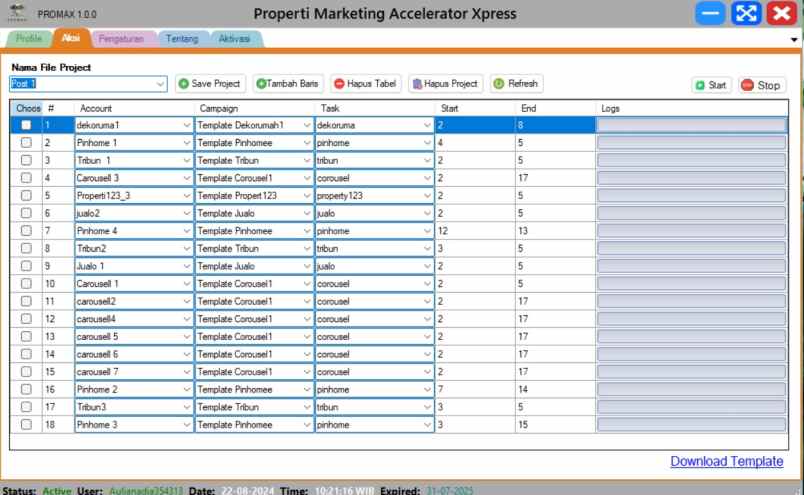Click the Start cell of row 7

pyautogui.click(x=474, y=231)
